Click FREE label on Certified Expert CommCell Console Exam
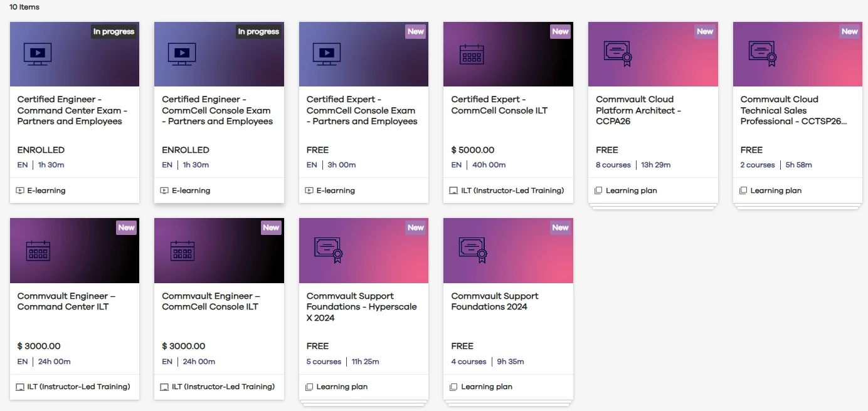The image size is (868, 411). point(317,150)
